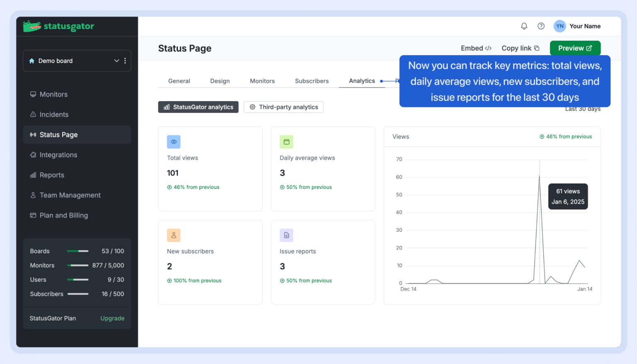Click the Monitors sidebar icon
Viewport: 637px width, 364px height.
(x=33, y=94)
